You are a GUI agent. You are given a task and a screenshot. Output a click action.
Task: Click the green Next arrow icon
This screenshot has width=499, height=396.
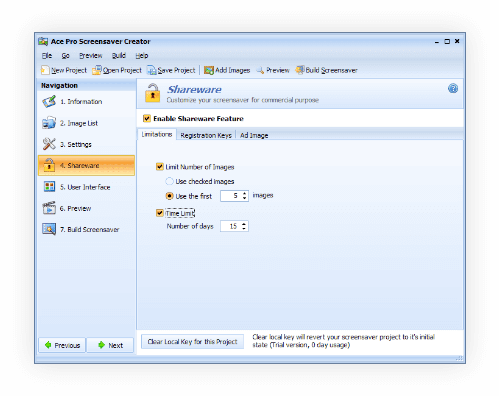click(102, 345)
